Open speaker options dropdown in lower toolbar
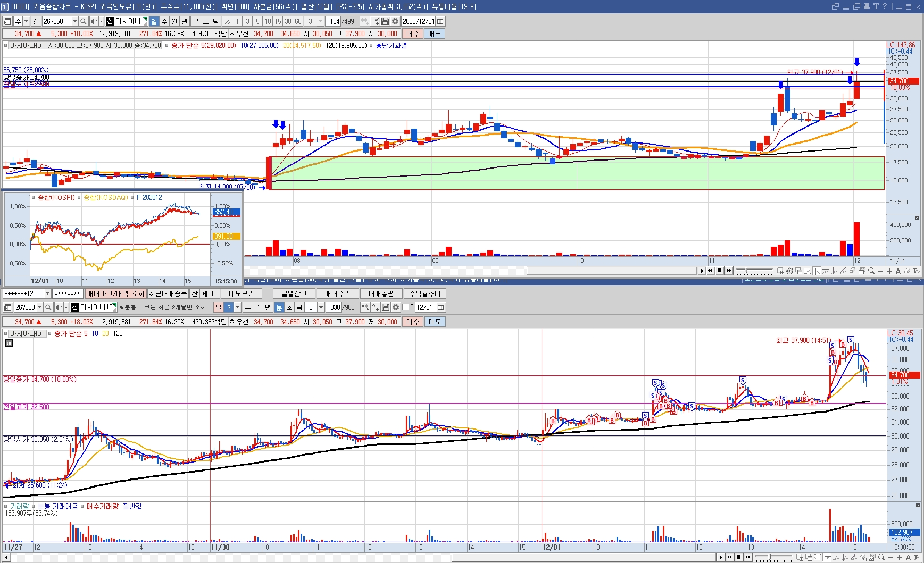Image resolution: width=924 pixels, height=563 pixels. (x=66, y=307)
